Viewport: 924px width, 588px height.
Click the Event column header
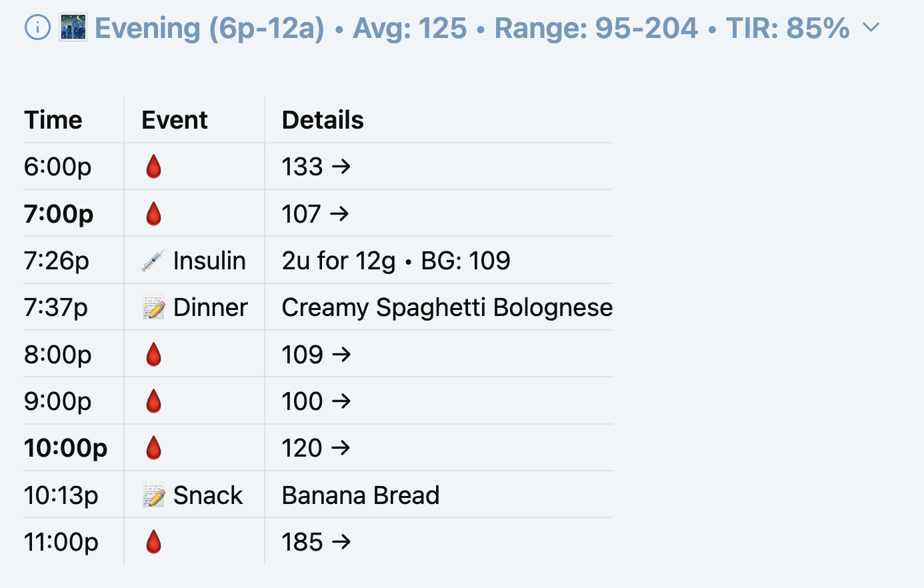175,120
